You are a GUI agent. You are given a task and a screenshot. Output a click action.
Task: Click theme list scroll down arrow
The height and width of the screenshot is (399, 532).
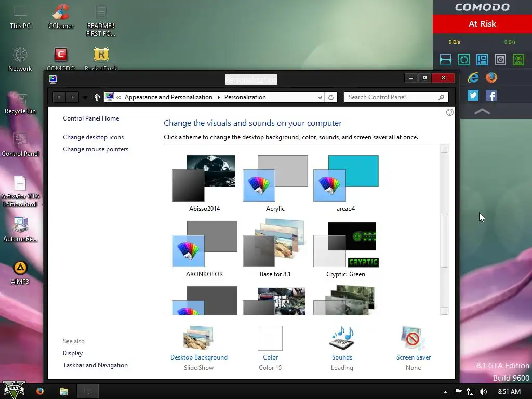(x=444, y=311)
